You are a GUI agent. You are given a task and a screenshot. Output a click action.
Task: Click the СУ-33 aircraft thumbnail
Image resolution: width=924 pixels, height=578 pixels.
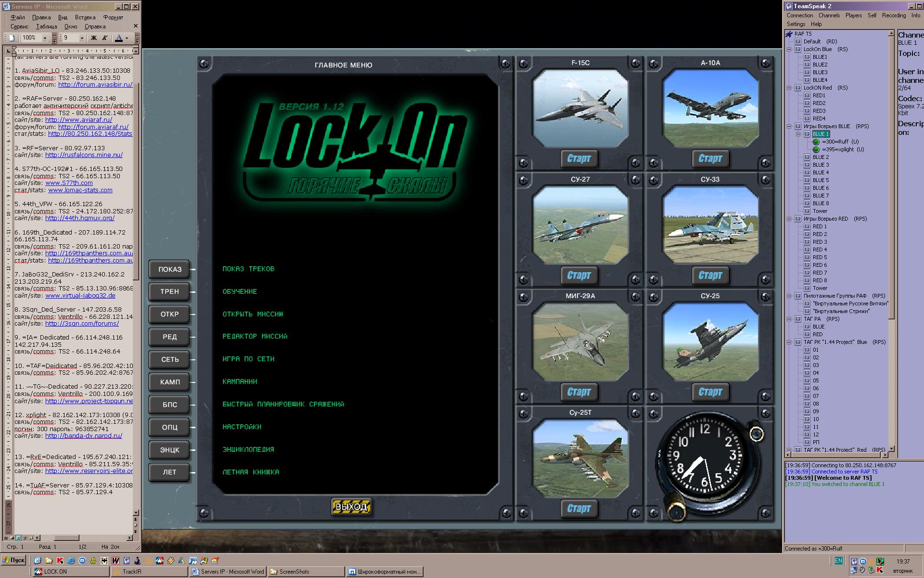pos(710,225)
